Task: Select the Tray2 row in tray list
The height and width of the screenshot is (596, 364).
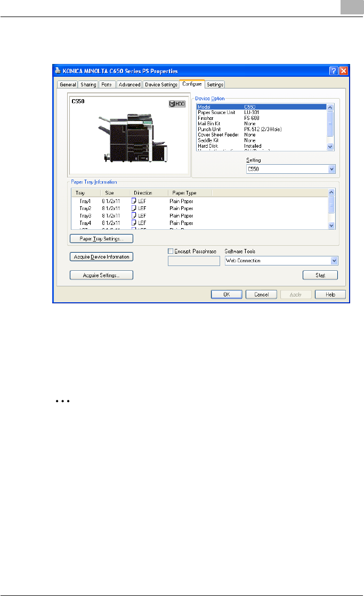Action: 199,208
